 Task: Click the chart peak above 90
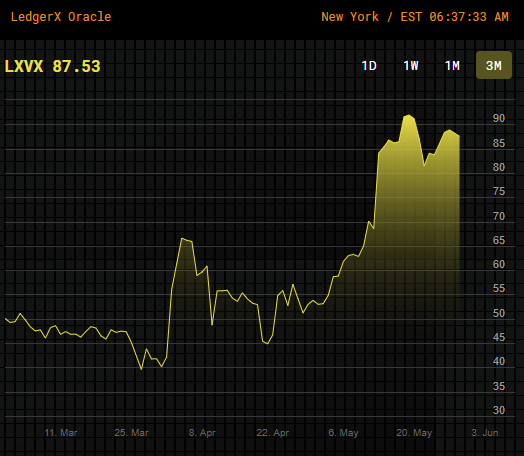408,116
